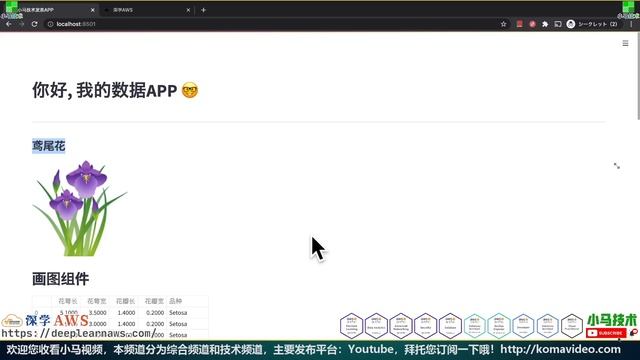This screenshot has height=360, width=640.
Task: Click the site info icon in address bar
Action: (51, 24)
